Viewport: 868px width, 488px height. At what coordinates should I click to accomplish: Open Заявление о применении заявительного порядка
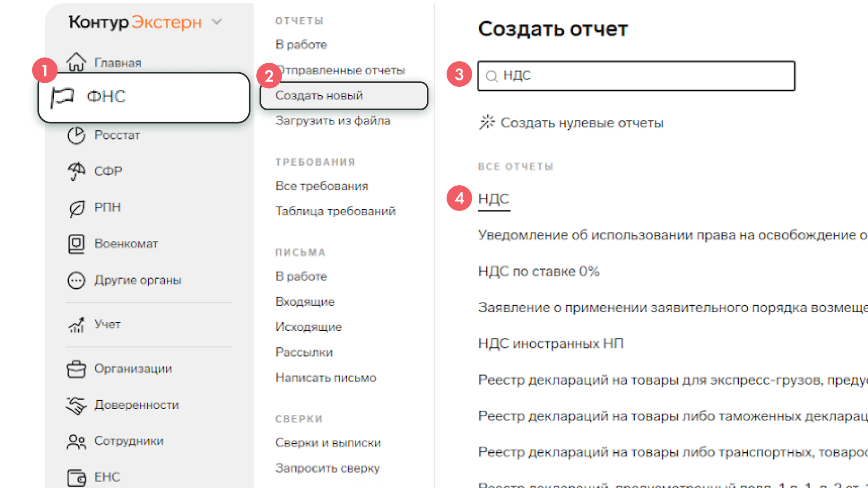(x=673, y=307)
